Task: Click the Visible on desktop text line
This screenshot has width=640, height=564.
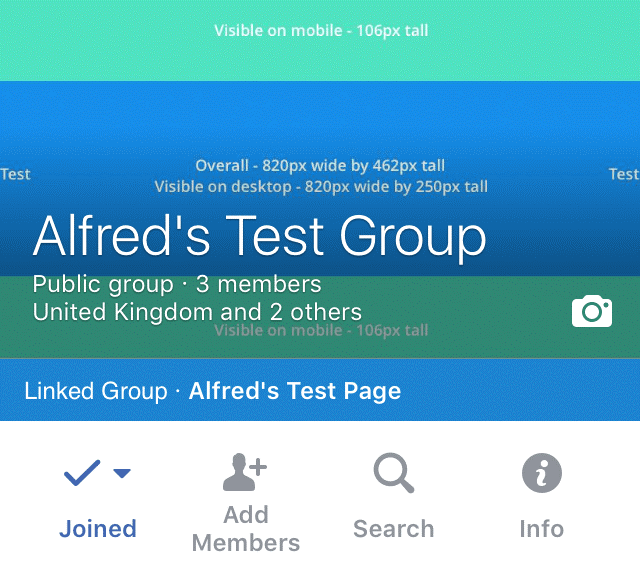Action: pyautogui.click(x=321, y=187)
